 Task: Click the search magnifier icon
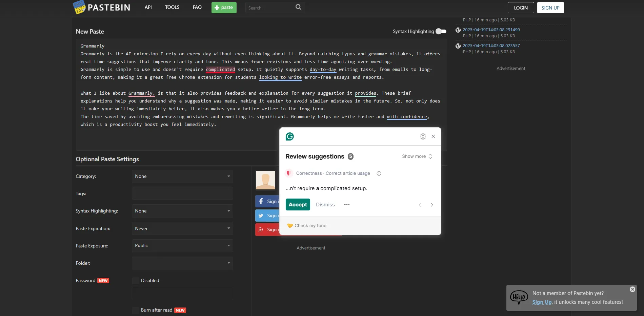coord(298,7)
